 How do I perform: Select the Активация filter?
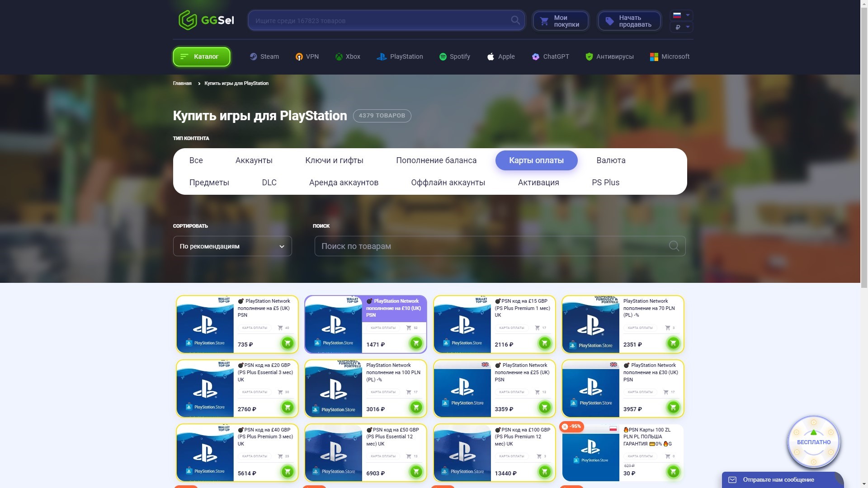click(x=538, y=183)
